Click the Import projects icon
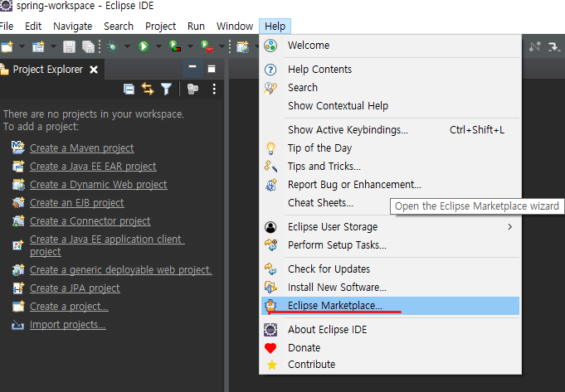Image resolution: width=565 pixels, height=392 pixels. point(17,326)
